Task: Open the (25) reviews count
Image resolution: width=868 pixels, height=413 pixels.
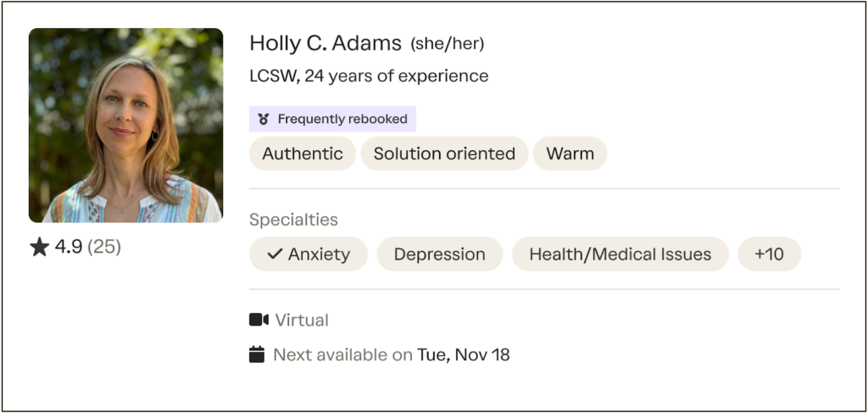Action: pyautogui.click(x=104, y=247)
